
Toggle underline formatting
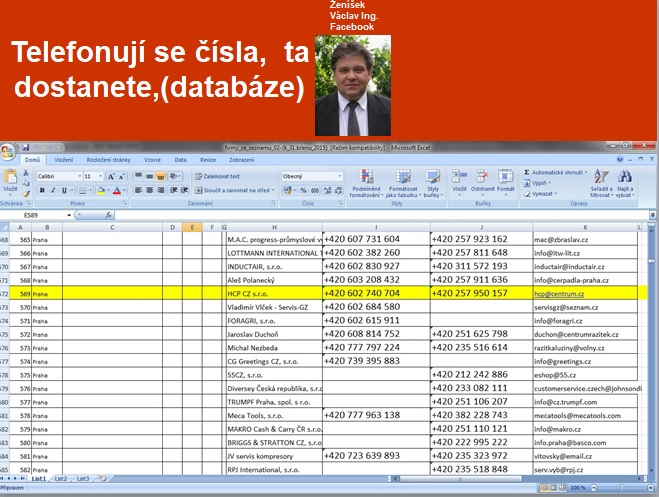(64, 191)
